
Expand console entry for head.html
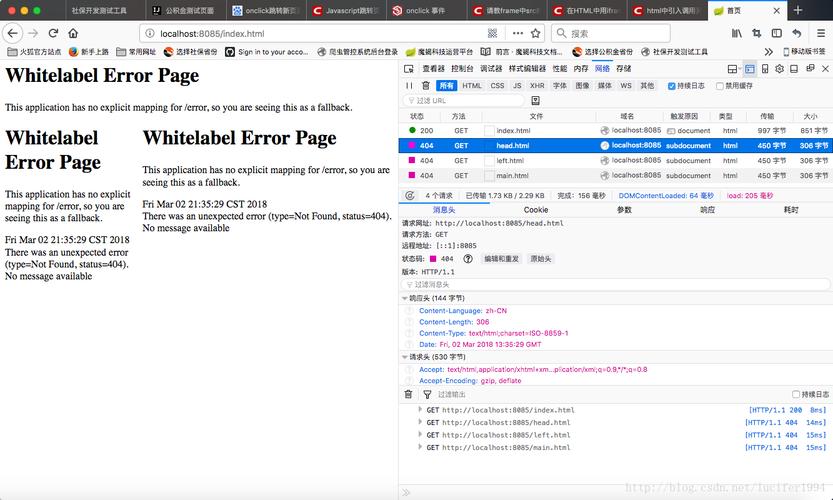[420, 422]
